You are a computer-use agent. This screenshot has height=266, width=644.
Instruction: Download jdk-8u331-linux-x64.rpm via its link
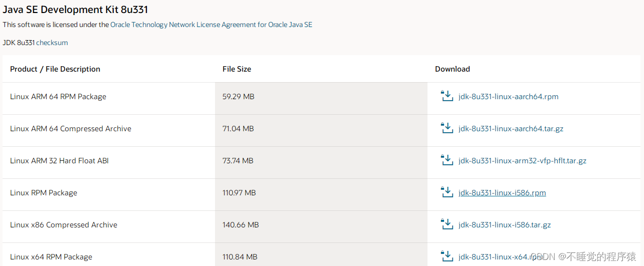pyautogui.click(x=501, y=257)
